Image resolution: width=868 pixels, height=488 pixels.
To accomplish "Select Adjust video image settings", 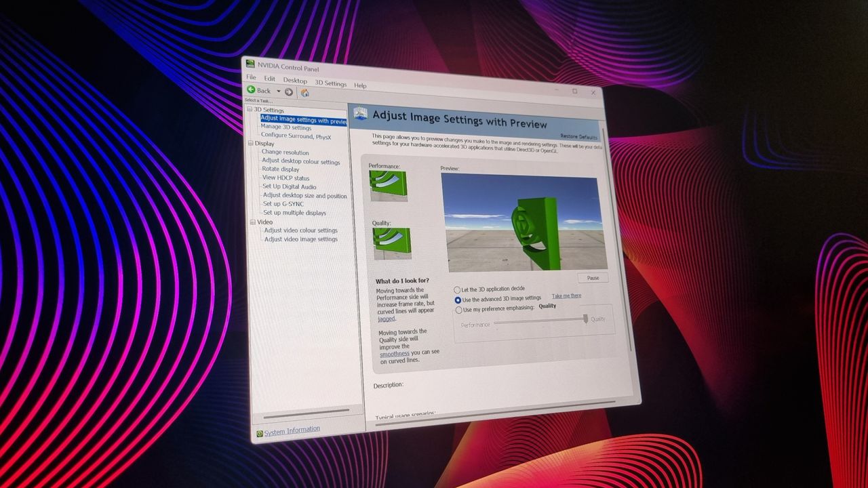I will click(x=301, y=239).
